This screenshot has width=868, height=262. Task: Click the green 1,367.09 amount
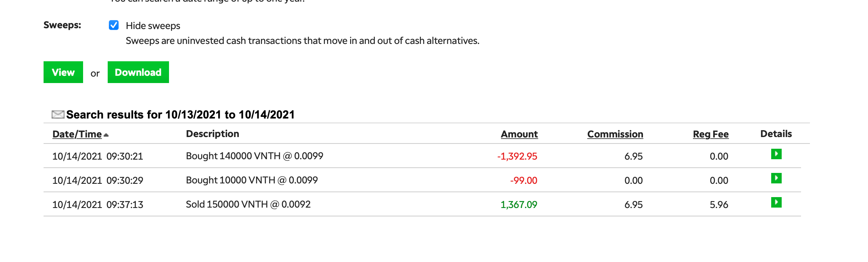[519, 205]
